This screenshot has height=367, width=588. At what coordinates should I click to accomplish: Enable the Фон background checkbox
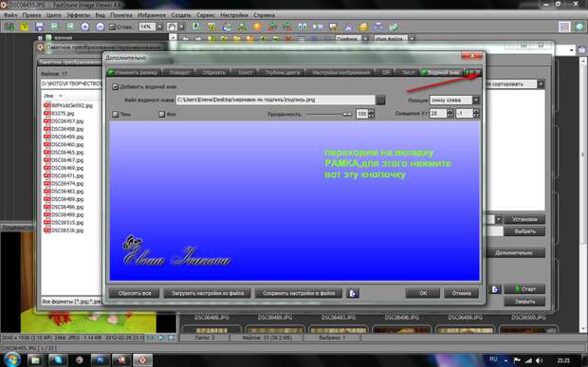(161, 114)
